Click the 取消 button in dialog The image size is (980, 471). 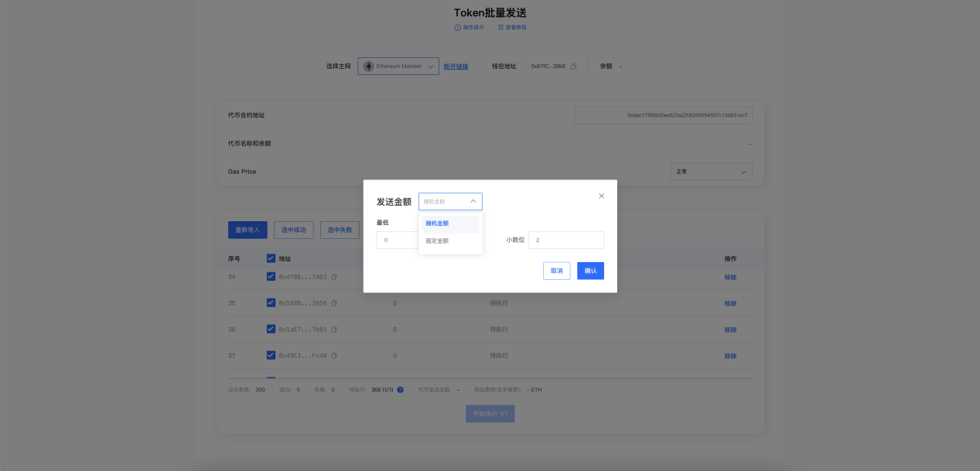(x=556, y=271)
